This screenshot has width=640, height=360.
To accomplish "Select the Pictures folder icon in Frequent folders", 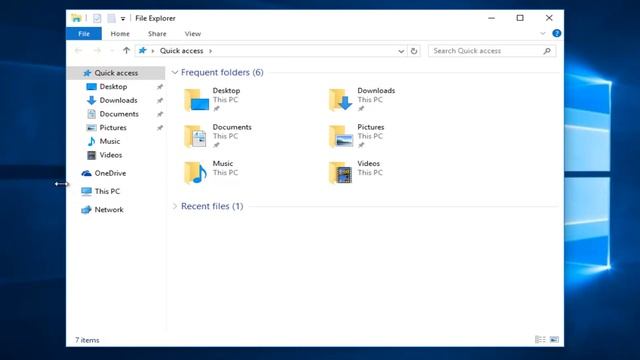I will click(341, 136).
